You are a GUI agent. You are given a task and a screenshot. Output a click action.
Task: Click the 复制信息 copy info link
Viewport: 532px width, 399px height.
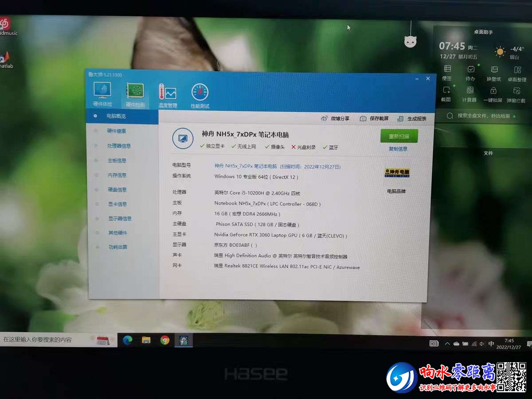(398, 149)
